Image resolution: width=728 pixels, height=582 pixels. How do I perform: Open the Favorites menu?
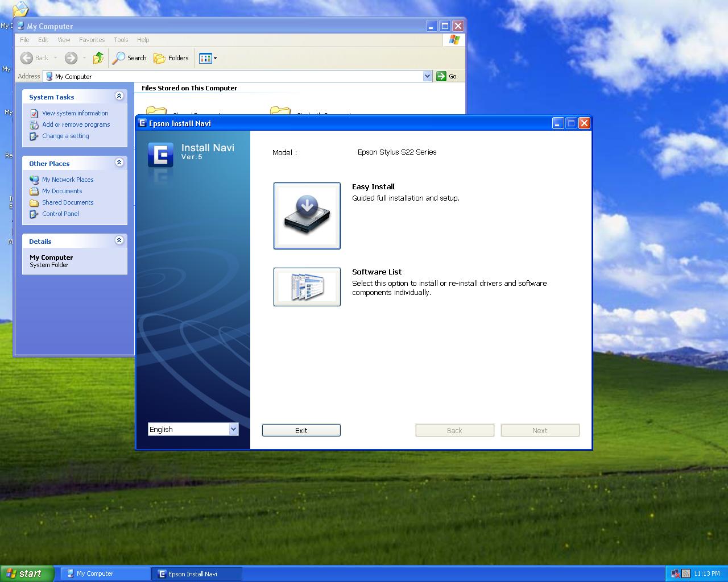[92, 40]
